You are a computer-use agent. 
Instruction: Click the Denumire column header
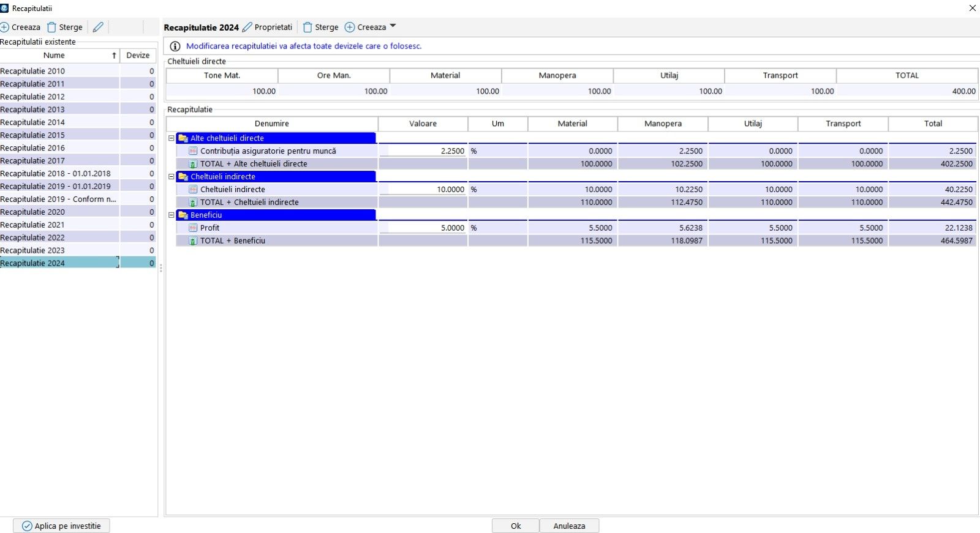[x=272, y=124]
